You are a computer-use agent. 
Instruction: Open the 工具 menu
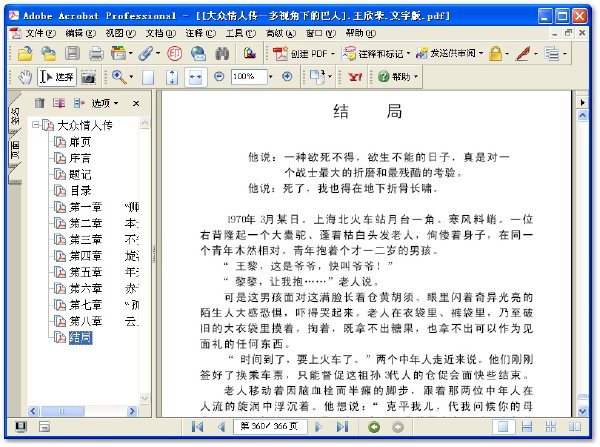(240, 33)
